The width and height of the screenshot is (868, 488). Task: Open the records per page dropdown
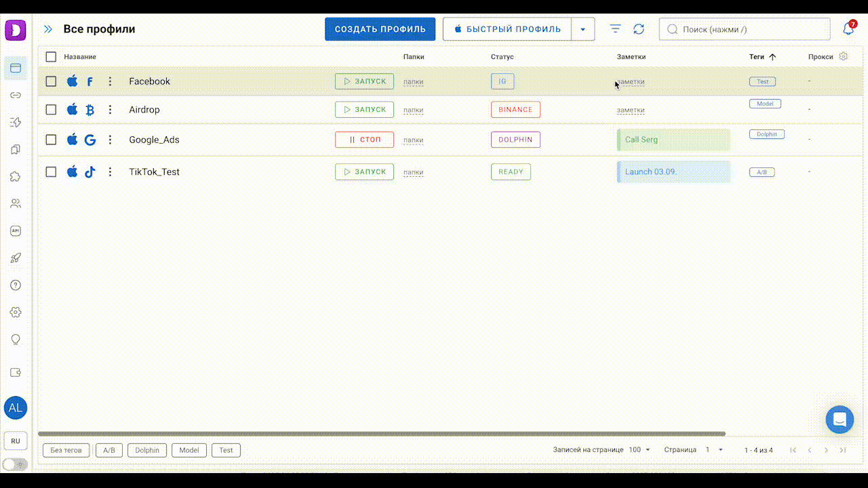(x=639, y=450)
